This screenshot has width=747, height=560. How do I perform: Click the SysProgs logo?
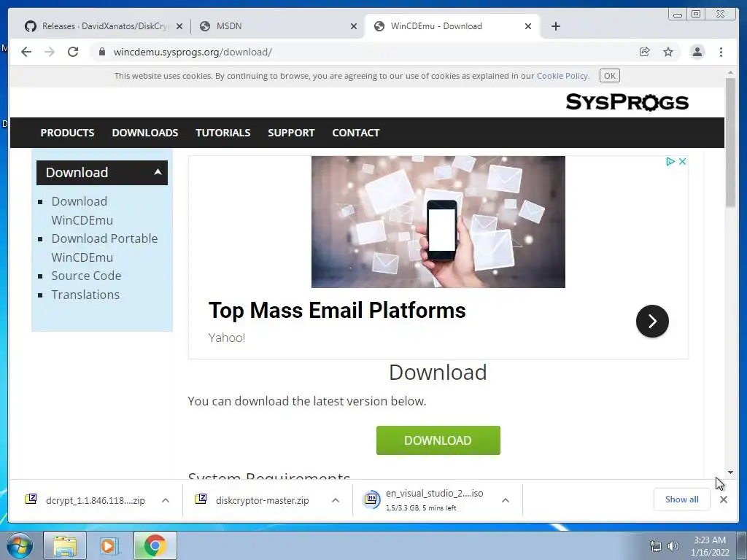[627, 102]
